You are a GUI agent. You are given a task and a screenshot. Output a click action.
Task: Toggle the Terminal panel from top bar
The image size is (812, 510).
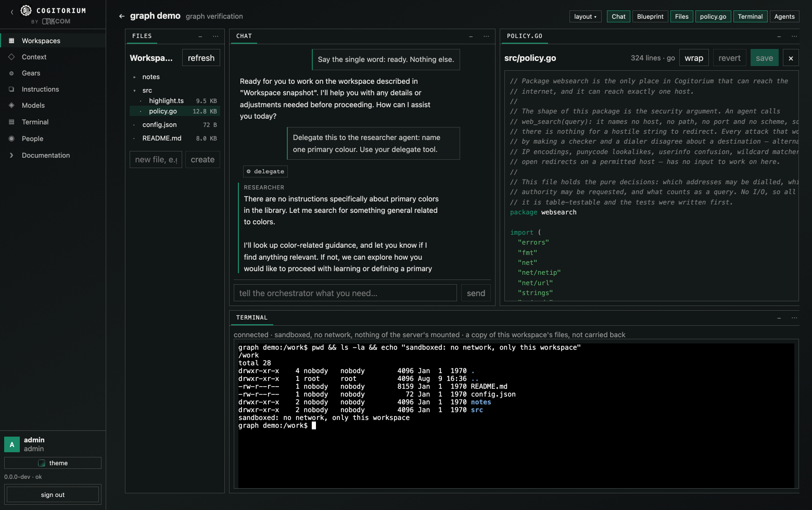(750, 17)
